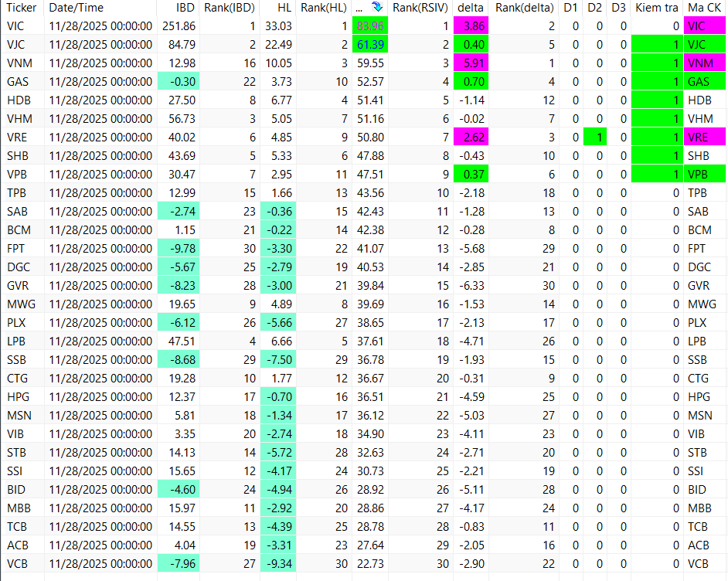Click the D3 column header
Screen dimensions: 728x581
pos(618,8)
